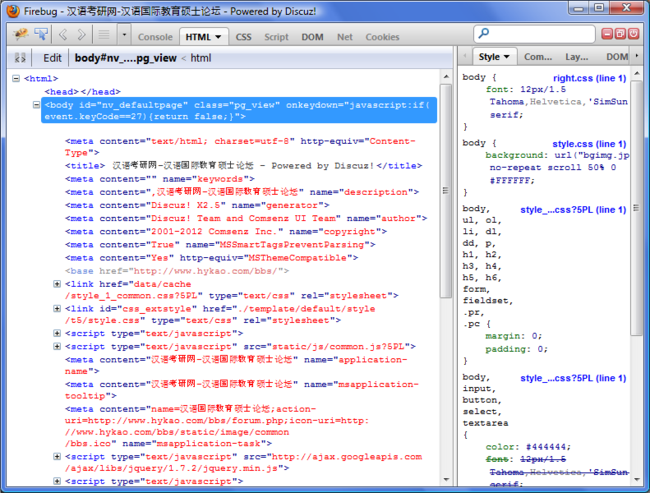Open the DOM side panel tab
650x493 pixels.
[617, 57]
